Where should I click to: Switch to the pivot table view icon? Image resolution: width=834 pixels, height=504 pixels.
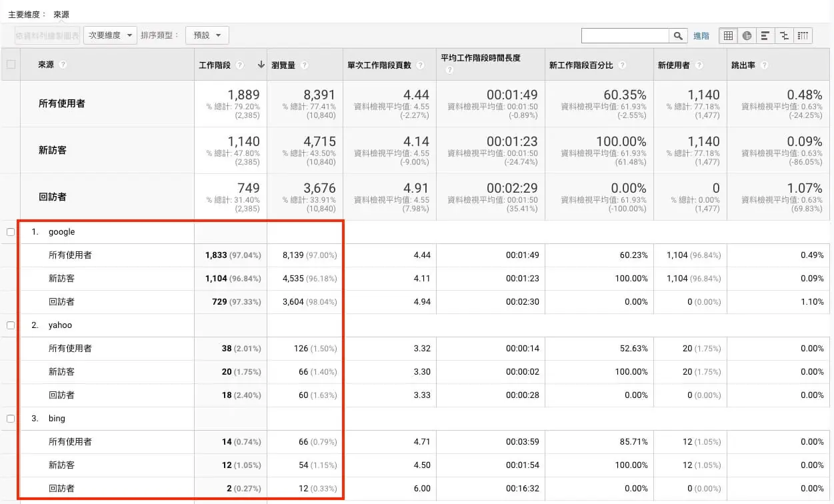[803, 36]
